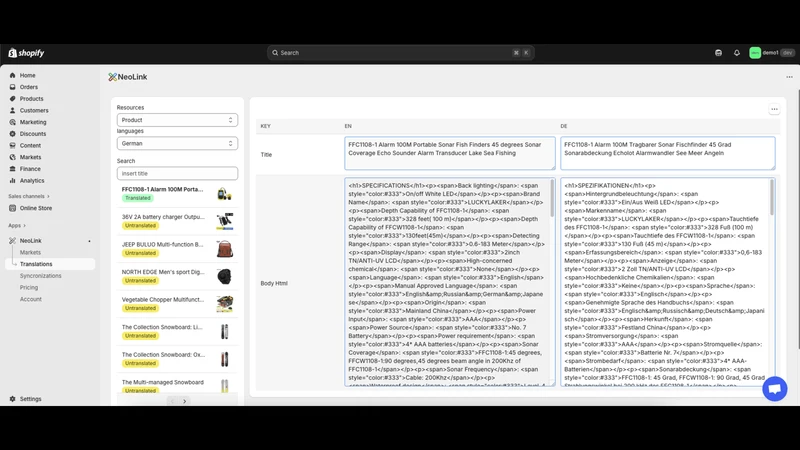The image size is (800, 450).
Task: Click the JEEP BULUO bag thumbnail
Action: [224, 249]
